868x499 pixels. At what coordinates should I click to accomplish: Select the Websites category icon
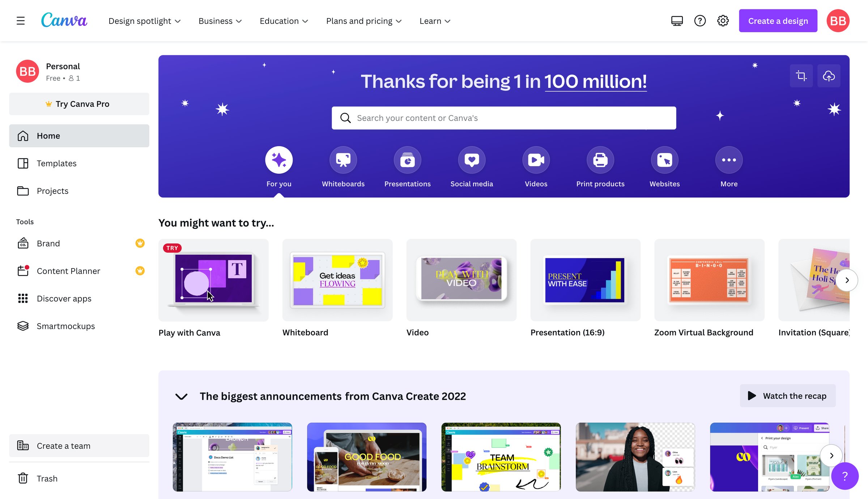pos(665,160)
